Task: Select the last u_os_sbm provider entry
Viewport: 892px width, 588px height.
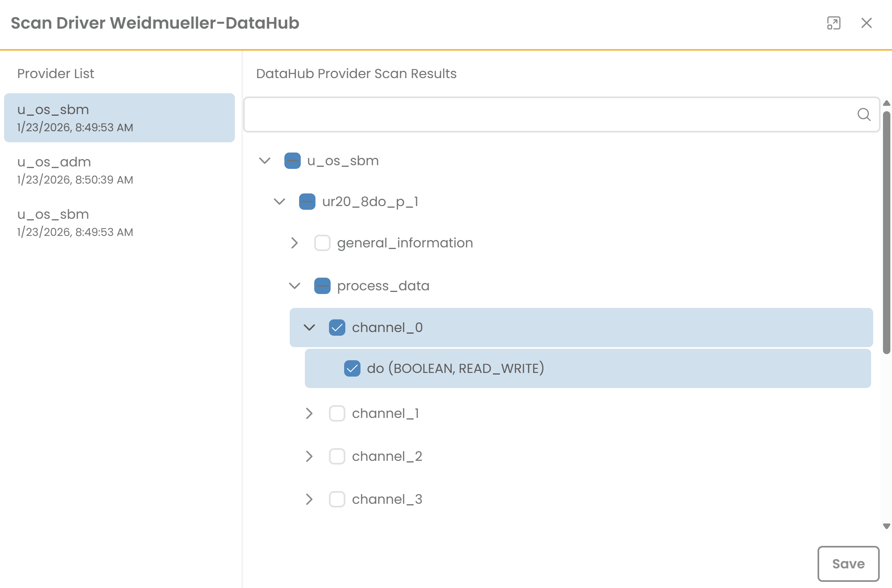Action: tap(119, 222)
